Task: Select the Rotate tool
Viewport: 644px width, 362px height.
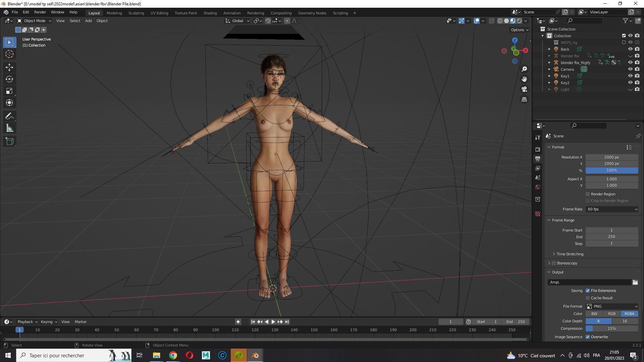Action: 9,79
